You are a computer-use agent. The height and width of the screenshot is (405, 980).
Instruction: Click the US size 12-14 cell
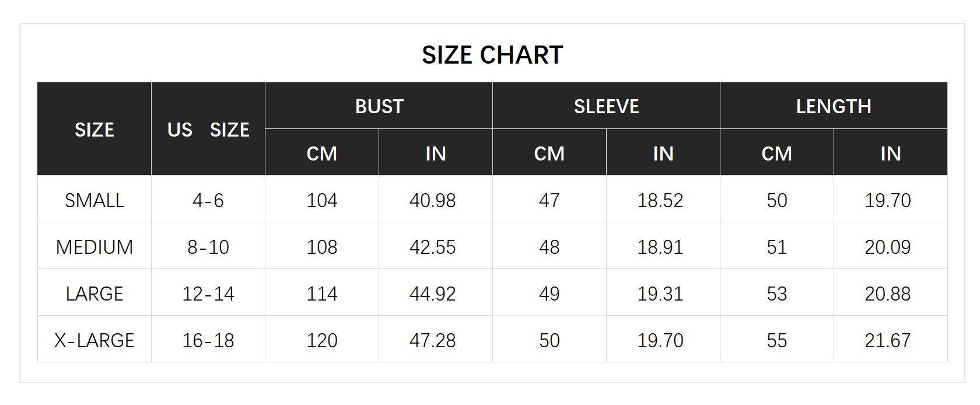208,294
